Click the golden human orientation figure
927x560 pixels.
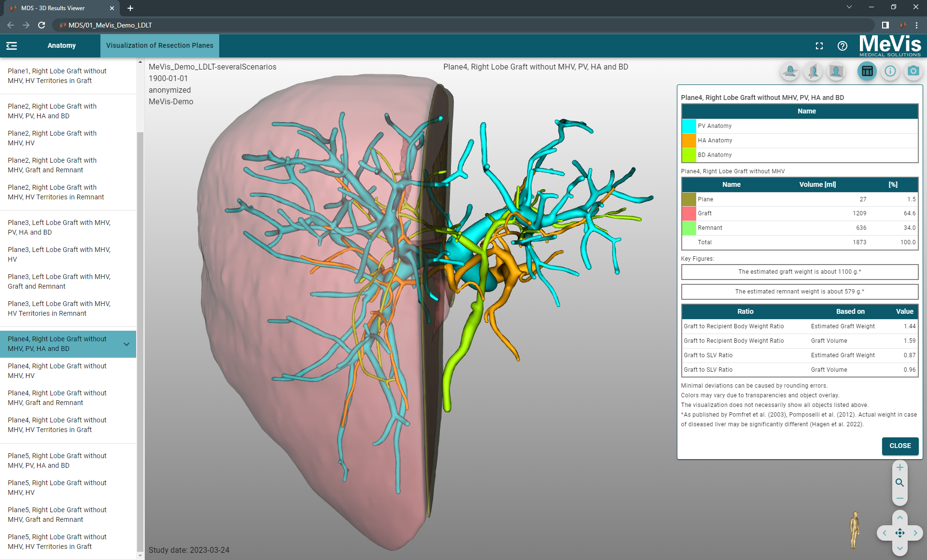click(855, 530)
